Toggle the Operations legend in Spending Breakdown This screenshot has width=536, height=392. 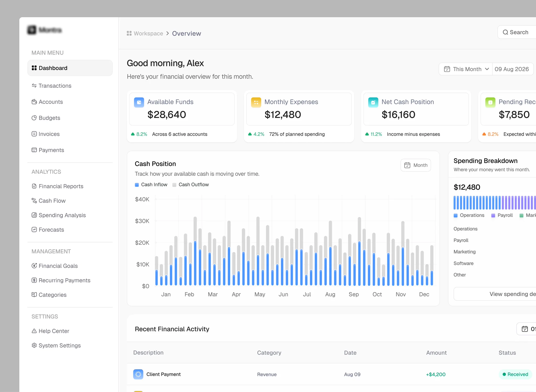(469, 215)
